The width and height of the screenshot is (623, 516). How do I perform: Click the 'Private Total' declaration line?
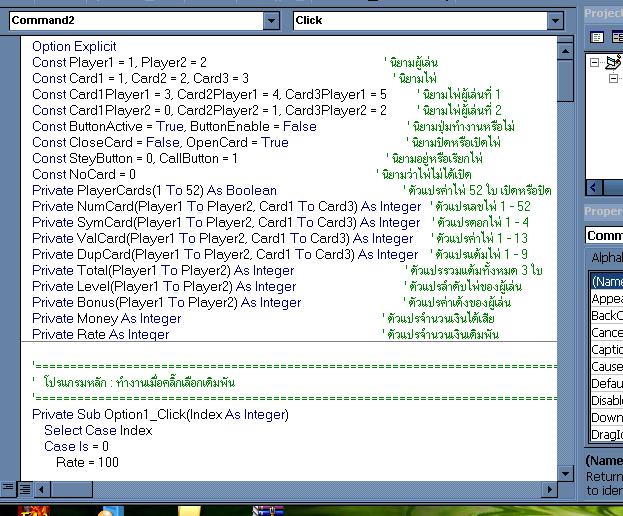163,270
